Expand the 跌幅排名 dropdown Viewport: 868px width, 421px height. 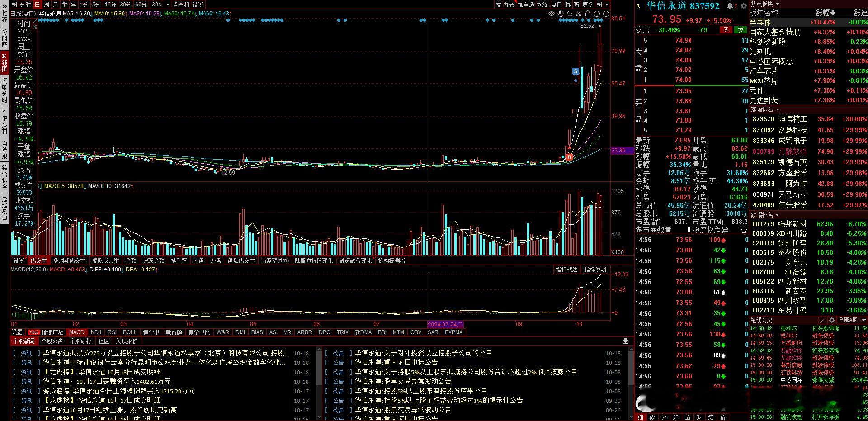pyautogui.click(x=777, y=214)
